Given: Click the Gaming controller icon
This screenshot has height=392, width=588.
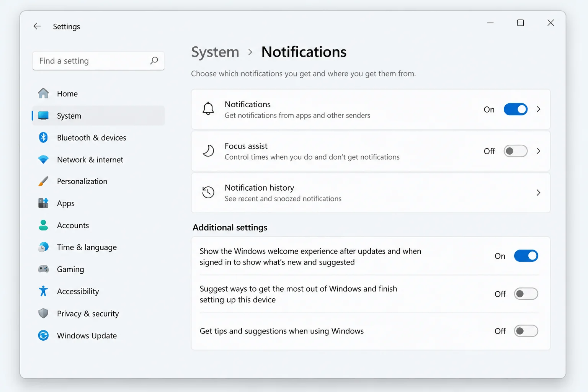Looking at the screenshot, I should 43,269.
